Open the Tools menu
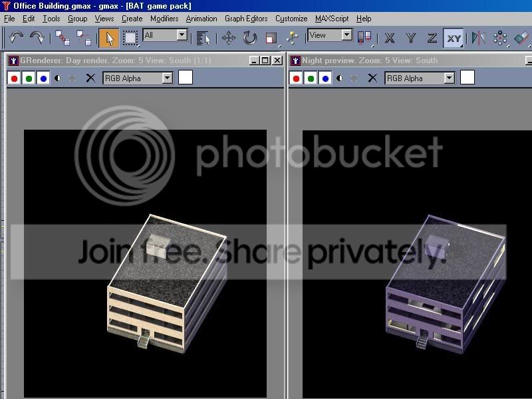The image size is (532, 399). coord(51,19)
